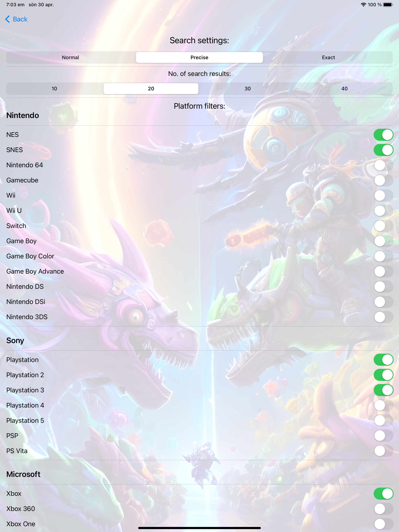Set search results to 30

(247, 89)
